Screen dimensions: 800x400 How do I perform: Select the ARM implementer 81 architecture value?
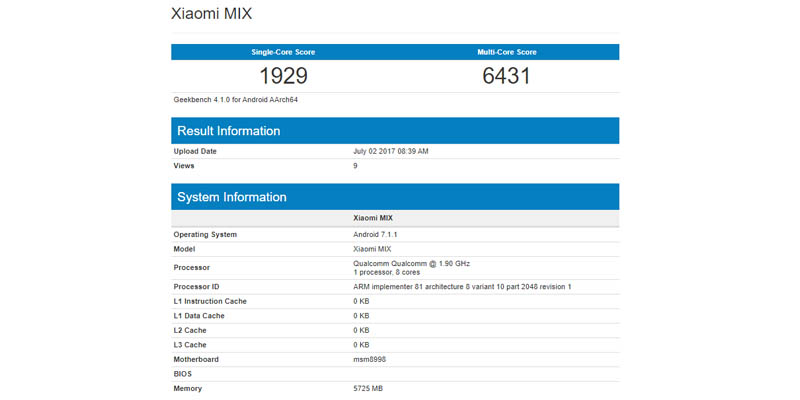click(462, 287)
